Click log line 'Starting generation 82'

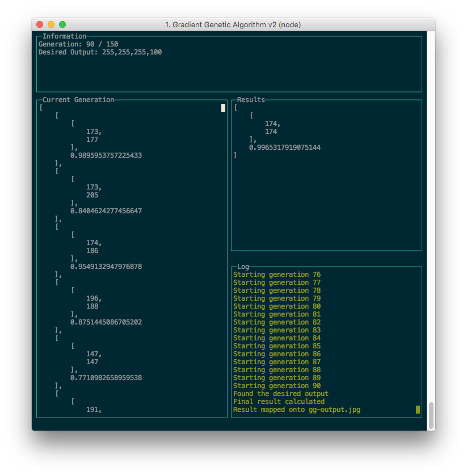(277, 322)
